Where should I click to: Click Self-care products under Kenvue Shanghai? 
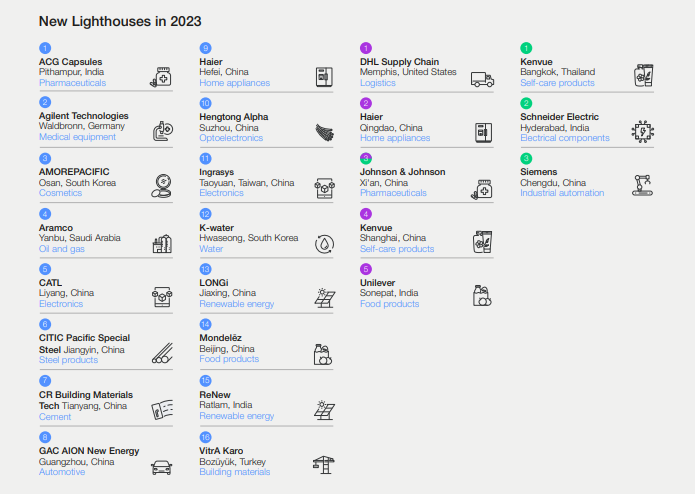pyautogui.click(x=397, y=249)
